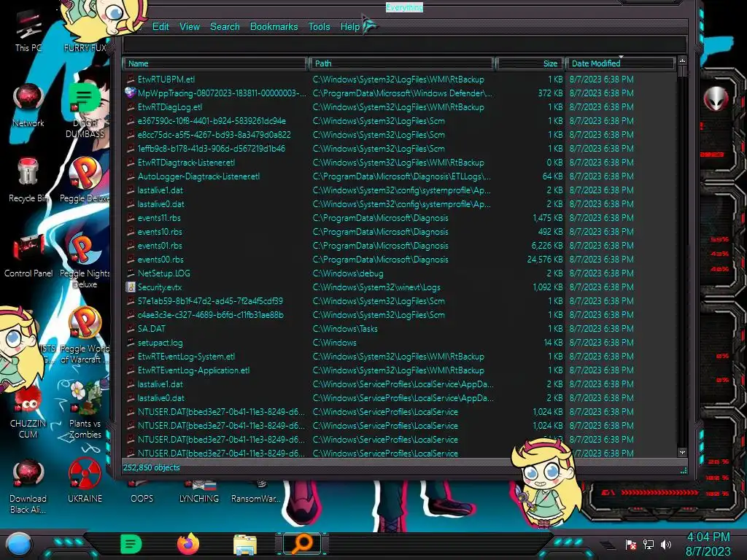
Task: Select e8cc75dc-a5f5-4267 log file row
Action: coord(399,135)
